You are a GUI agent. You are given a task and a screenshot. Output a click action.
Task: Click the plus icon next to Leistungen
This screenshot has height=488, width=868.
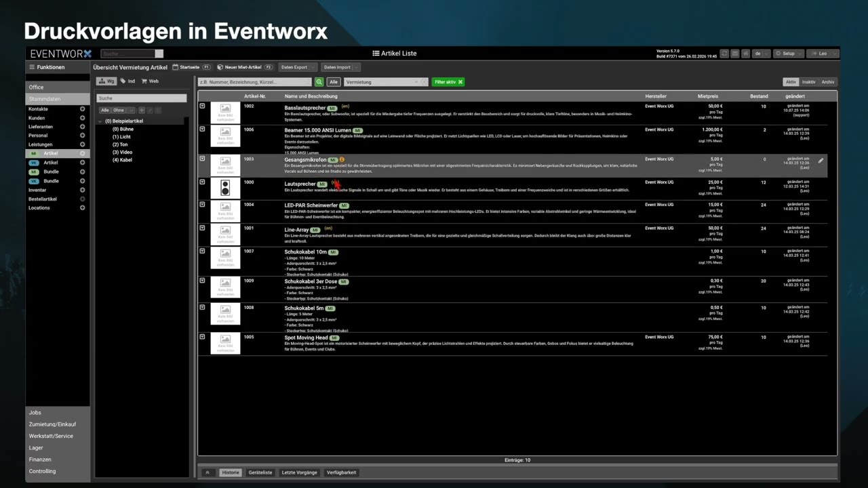pos(83,144)
